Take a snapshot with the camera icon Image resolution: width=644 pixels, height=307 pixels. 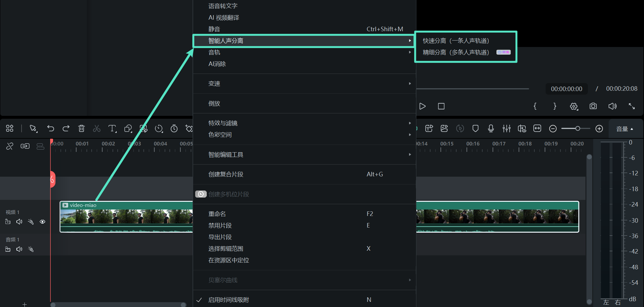coord(593,106)
